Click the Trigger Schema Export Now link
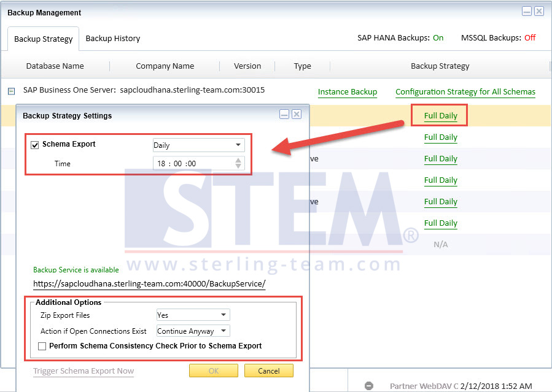Image resolution: width=552 pixels, height=392 pixels. coord(84,371)
